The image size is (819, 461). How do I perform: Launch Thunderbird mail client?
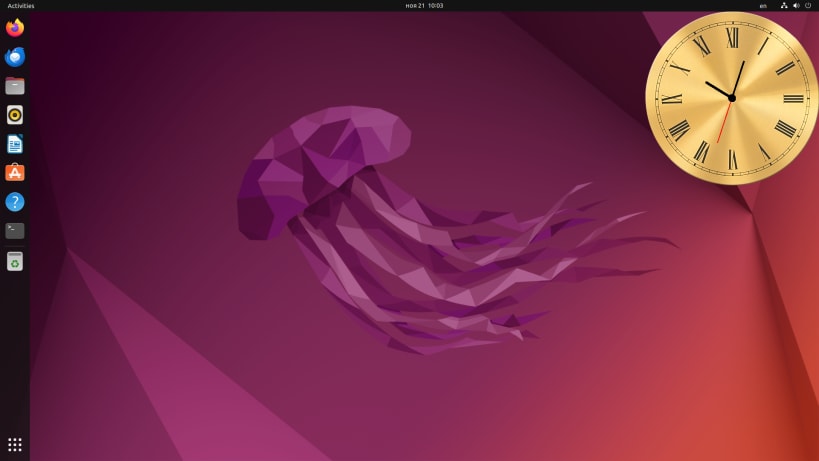15,56
